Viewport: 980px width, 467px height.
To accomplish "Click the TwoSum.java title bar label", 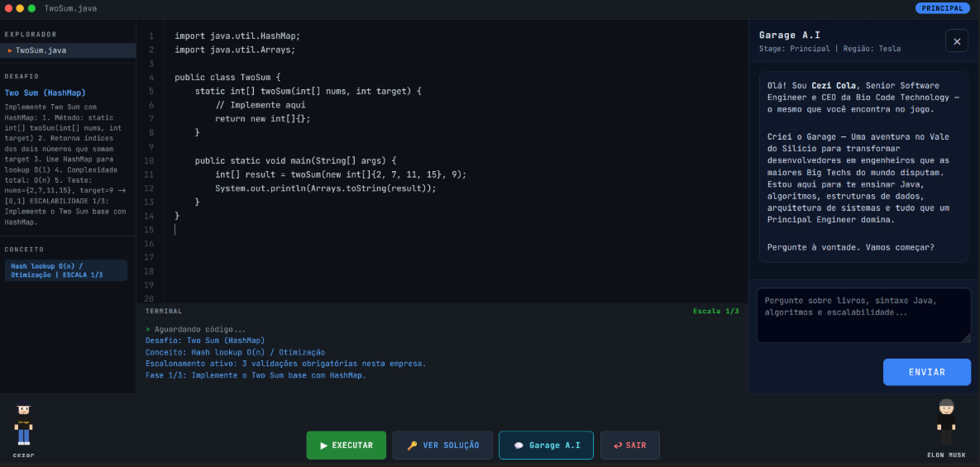I will click(x=70, y=8).
